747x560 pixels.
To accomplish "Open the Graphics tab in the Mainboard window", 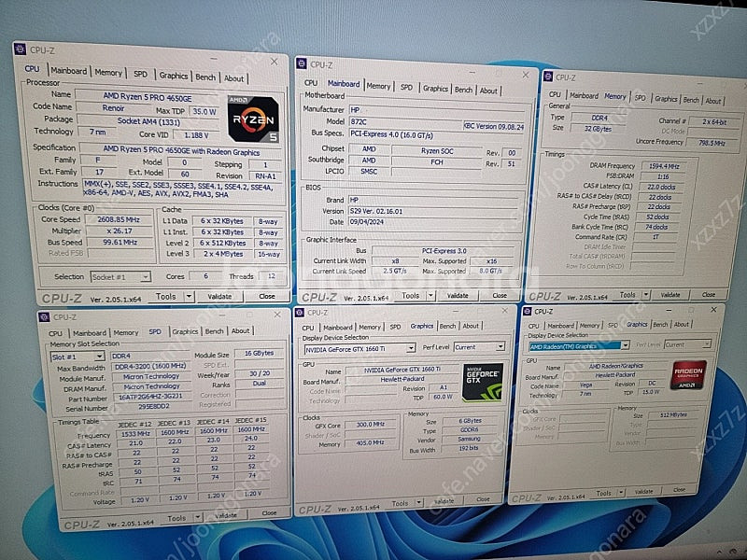I will pyautogui.click(x=435, y=88).
